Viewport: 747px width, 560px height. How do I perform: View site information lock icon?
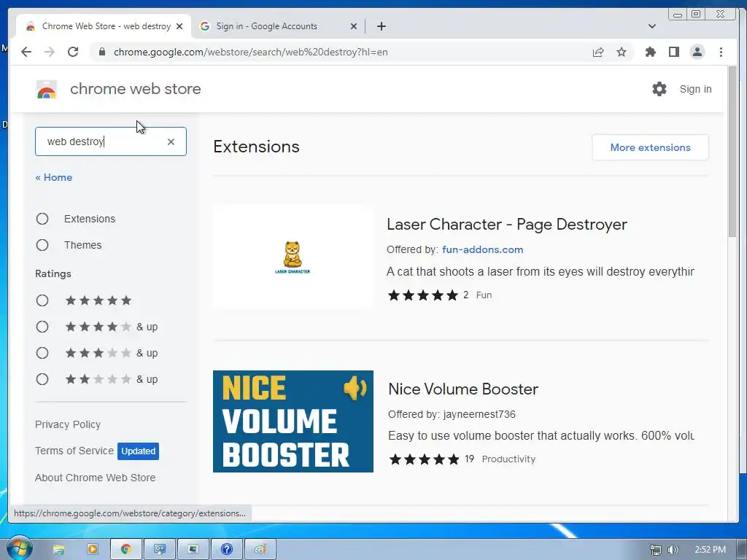[x=101, y=52]
